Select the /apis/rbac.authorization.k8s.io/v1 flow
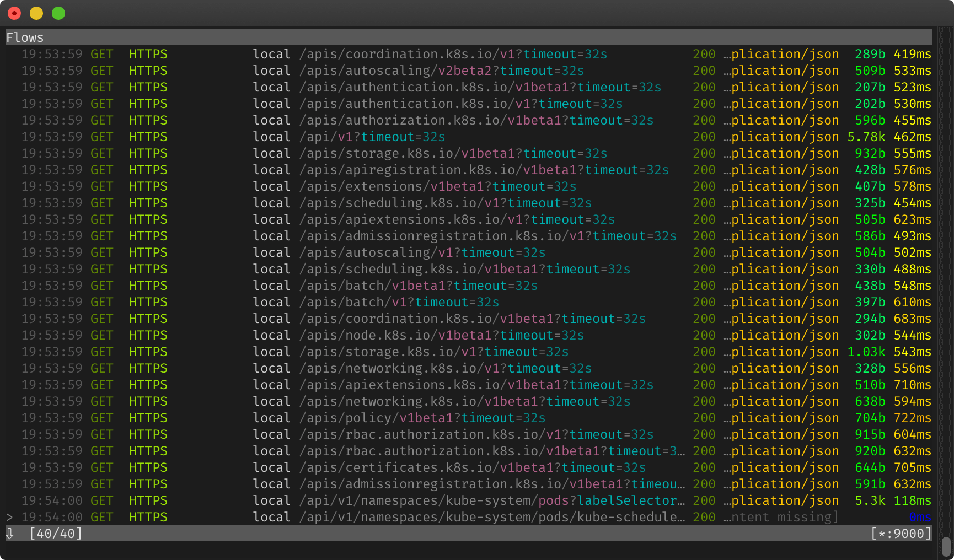Viewport: 954px width, 560px height. (474, 434)
